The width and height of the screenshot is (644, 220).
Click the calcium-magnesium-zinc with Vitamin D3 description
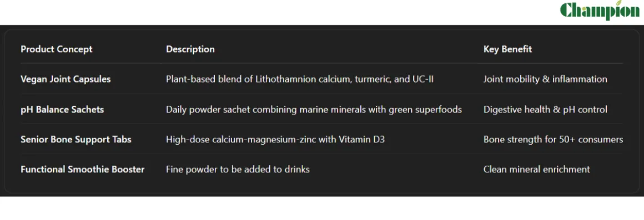point(275,139)
